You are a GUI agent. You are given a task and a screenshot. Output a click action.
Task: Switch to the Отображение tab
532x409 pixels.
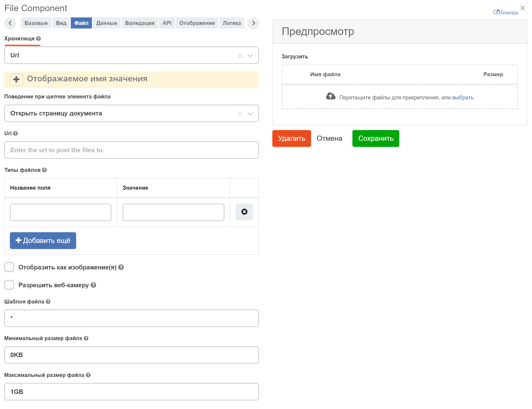tap(197, 23)
